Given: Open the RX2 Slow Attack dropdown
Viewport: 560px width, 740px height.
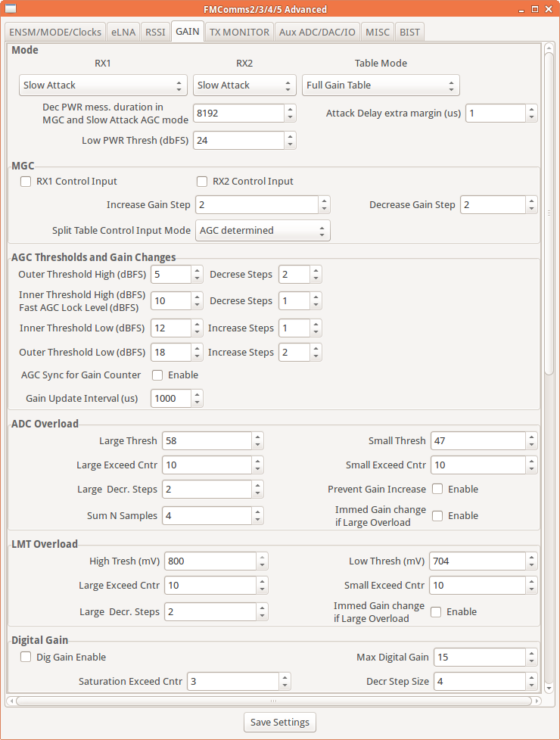Looking at the screenshot, I should [x=244, y=86].
